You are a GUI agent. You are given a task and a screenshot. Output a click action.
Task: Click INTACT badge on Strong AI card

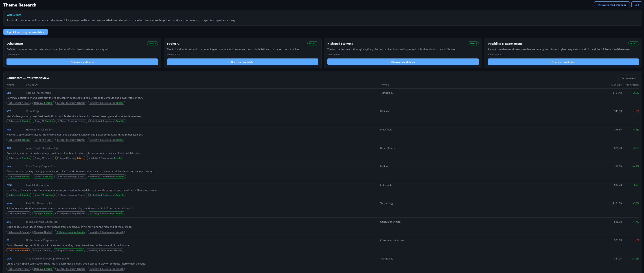(313, 43)
